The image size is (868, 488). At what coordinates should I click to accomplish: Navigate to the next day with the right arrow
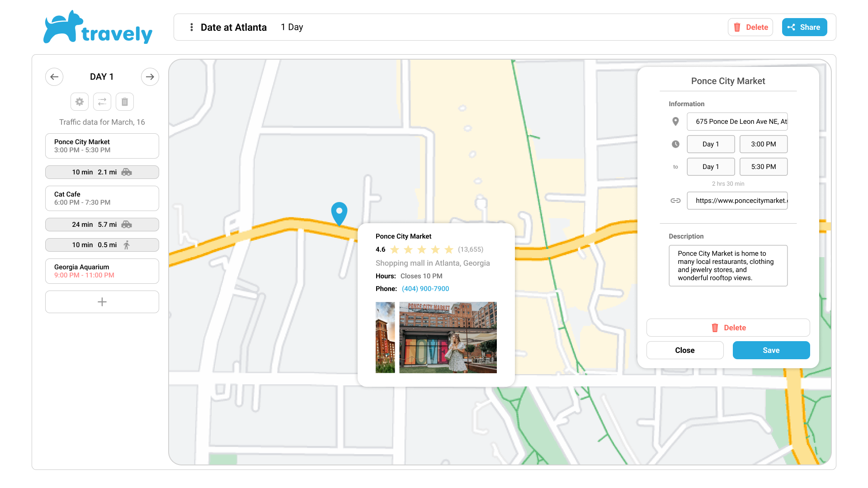(x=150, y=77)
